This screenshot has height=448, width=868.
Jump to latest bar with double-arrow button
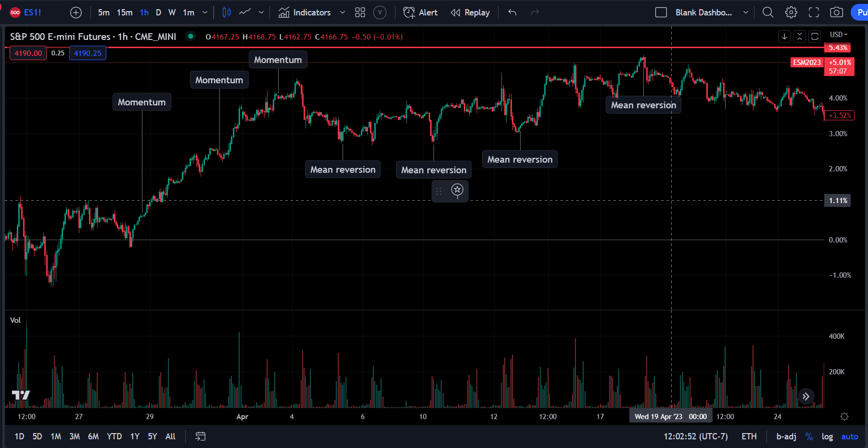[x=806, y=397]
